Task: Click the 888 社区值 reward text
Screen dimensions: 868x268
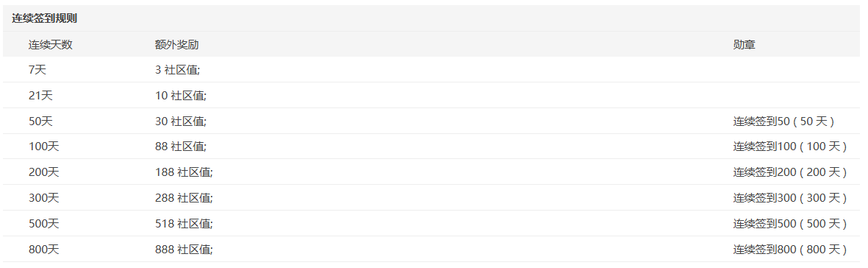Action: (x=184, y=249)
